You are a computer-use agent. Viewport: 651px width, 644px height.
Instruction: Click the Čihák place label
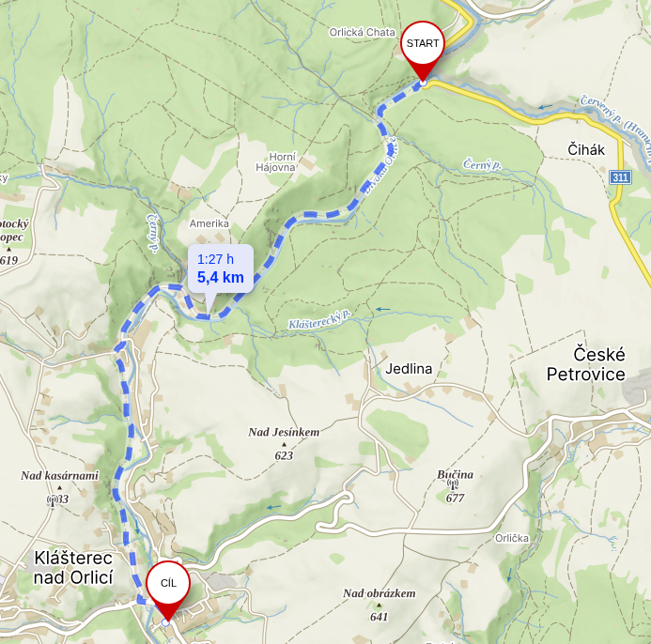(x=586, y=149)
